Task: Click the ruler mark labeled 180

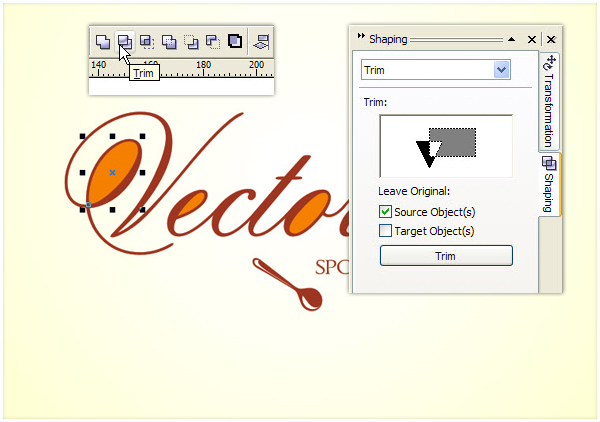Action: point(204,65)
